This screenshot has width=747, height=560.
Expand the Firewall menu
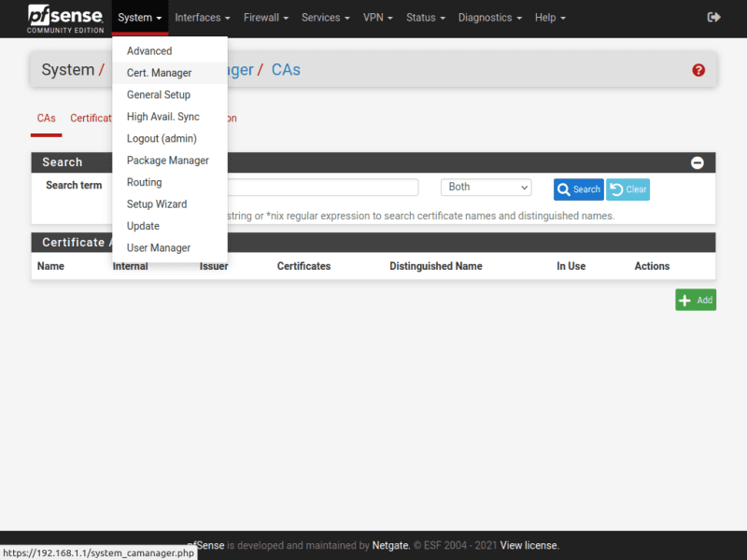[x=265, y=18]
